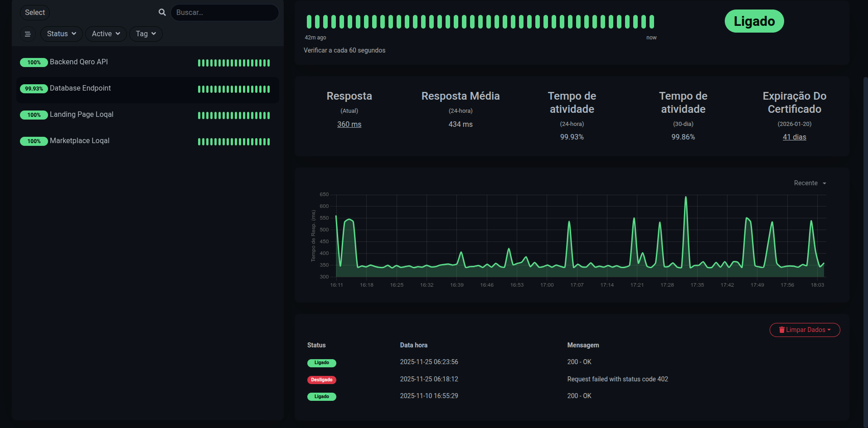
Task: Click the '2025-11-25 06:23:56' date cell
Action: [x=429, y=362]
